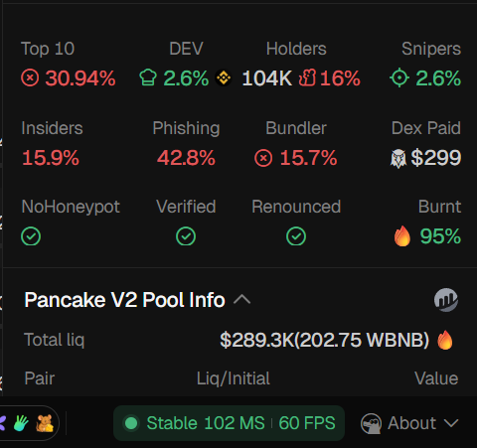Click the Bundler value 15.7%
The height and width of the screenshot is (448, 477).
coord(308,158)
